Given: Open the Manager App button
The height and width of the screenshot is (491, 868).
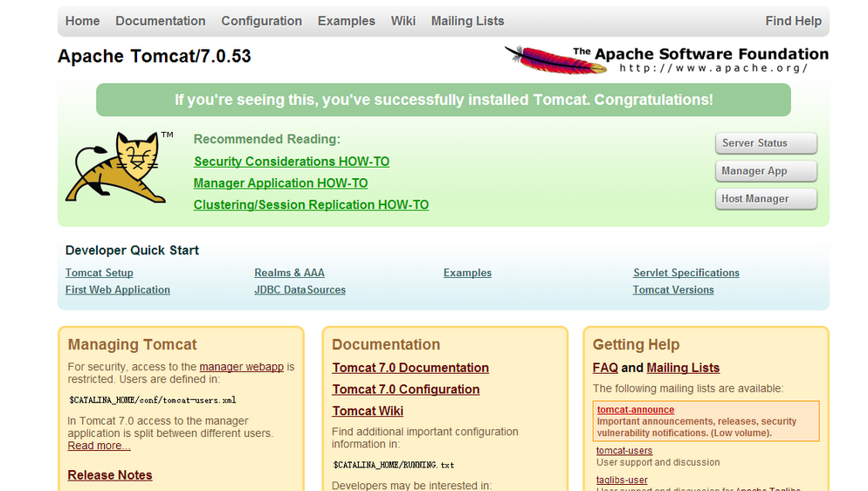Looking at the screenshot, I should coord(766,171).
